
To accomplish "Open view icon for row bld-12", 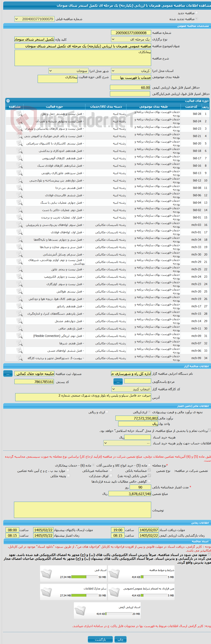I will coord(19,180).
